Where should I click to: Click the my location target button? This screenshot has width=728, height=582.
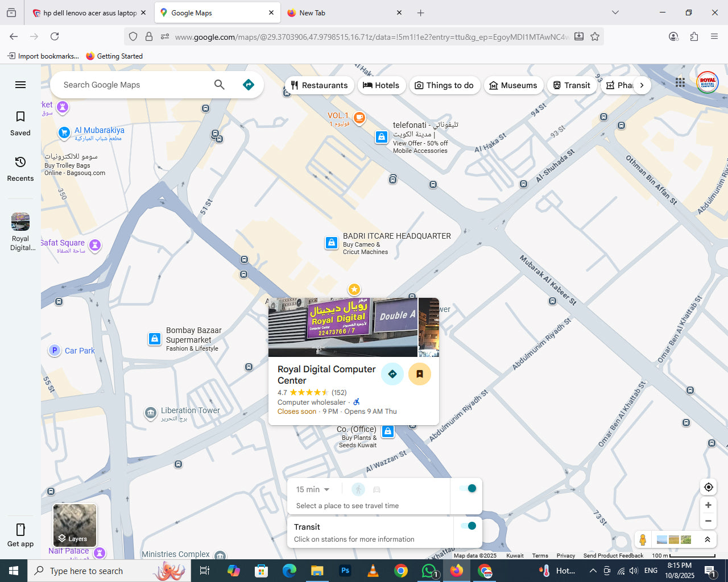pyautogui.click(x=708, y=487)
